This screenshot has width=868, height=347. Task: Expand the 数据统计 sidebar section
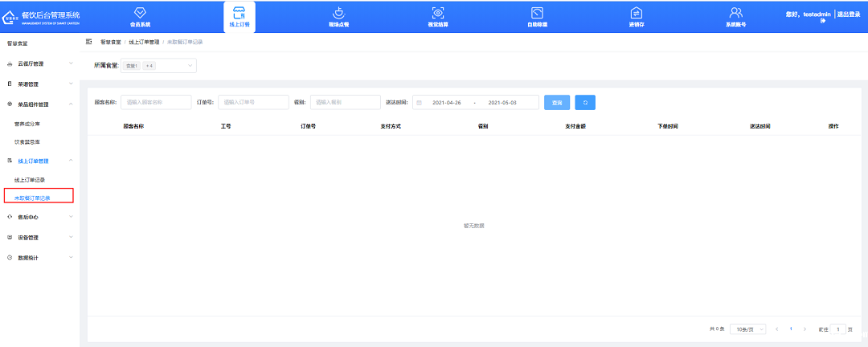39,258
